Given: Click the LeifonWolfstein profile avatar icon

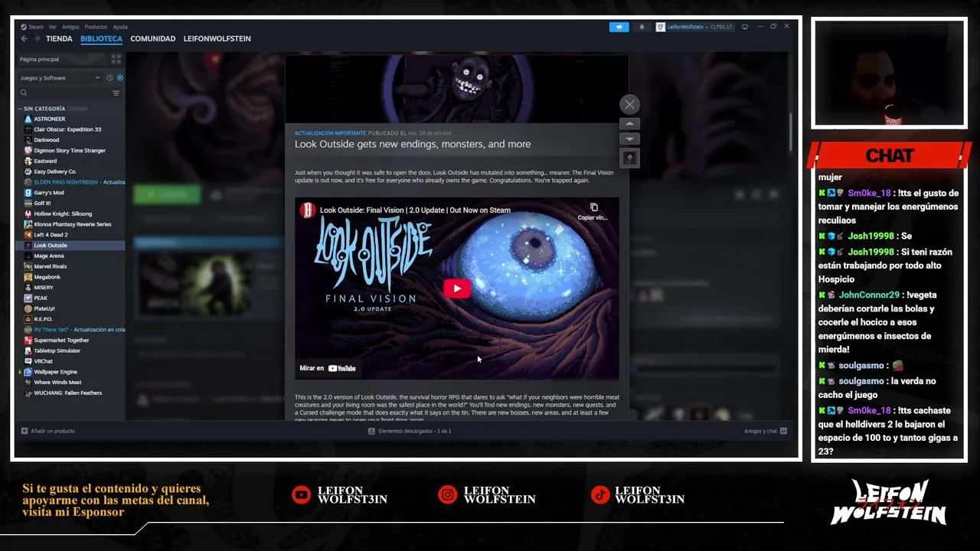Looking at the screenshot, I should pyautogui.click(x=661, y=27).
